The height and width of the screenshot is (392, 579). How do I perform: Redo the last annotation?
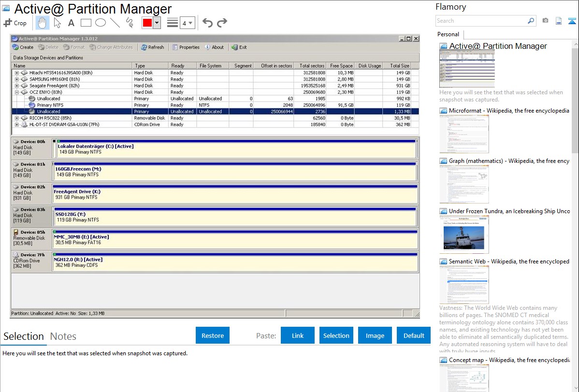222,23
